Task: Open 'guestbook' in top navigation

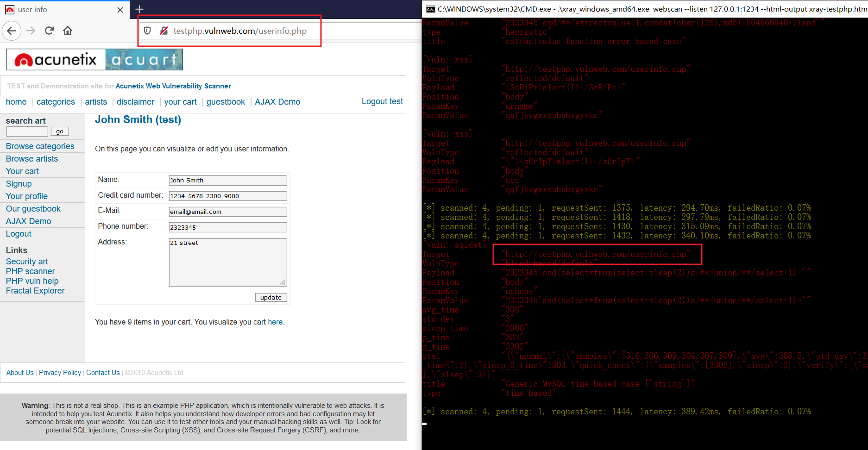Action: (226, 102)
